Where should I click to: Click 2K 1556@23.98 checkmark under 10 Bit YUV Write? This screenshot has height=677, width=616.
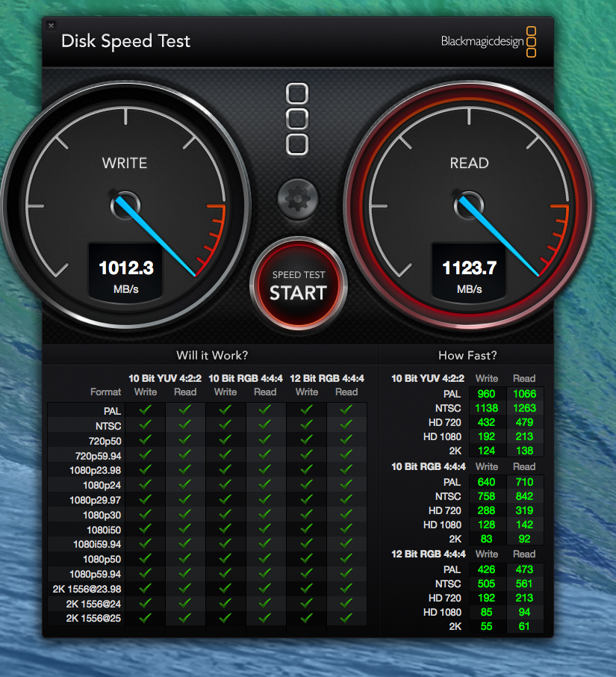tap(146, 587)
